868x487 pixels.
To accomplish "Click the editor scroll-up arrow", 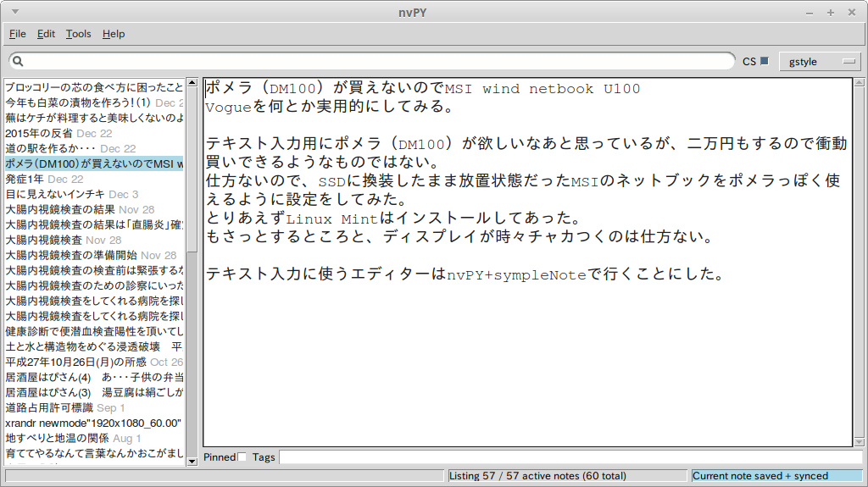I will pos(860,82).
